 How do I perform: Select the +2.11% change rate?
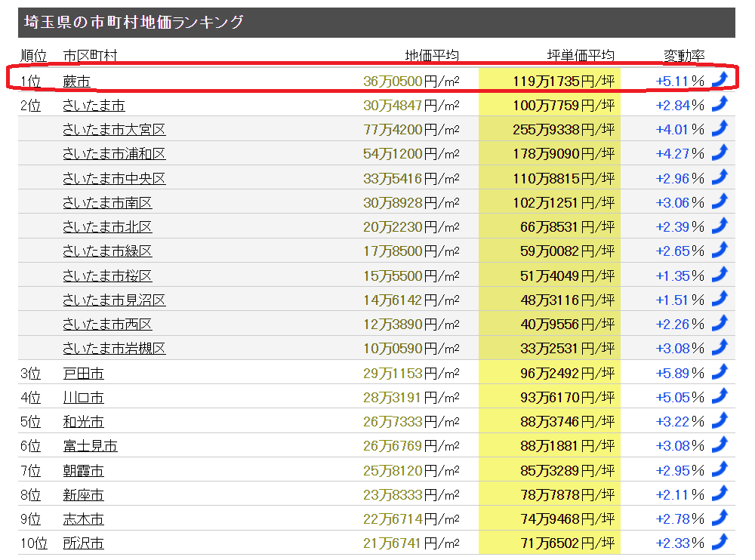coord(680,494)
